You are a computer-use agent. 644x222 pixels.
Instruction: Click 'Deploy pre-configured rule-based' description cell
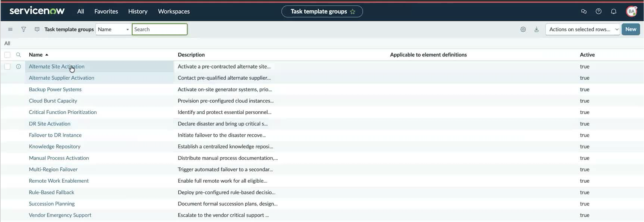coord(226,192)
